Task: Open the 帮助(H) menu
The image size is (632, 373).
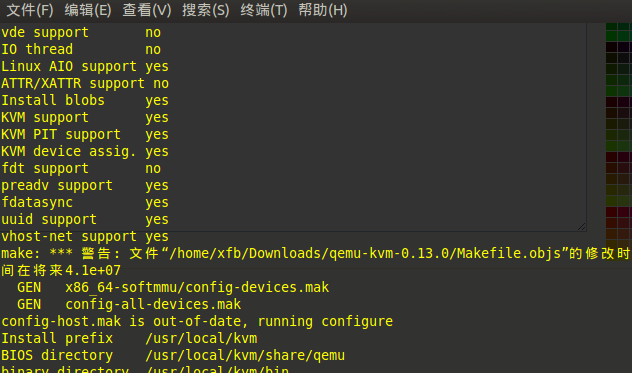Action: click(322, 10)
